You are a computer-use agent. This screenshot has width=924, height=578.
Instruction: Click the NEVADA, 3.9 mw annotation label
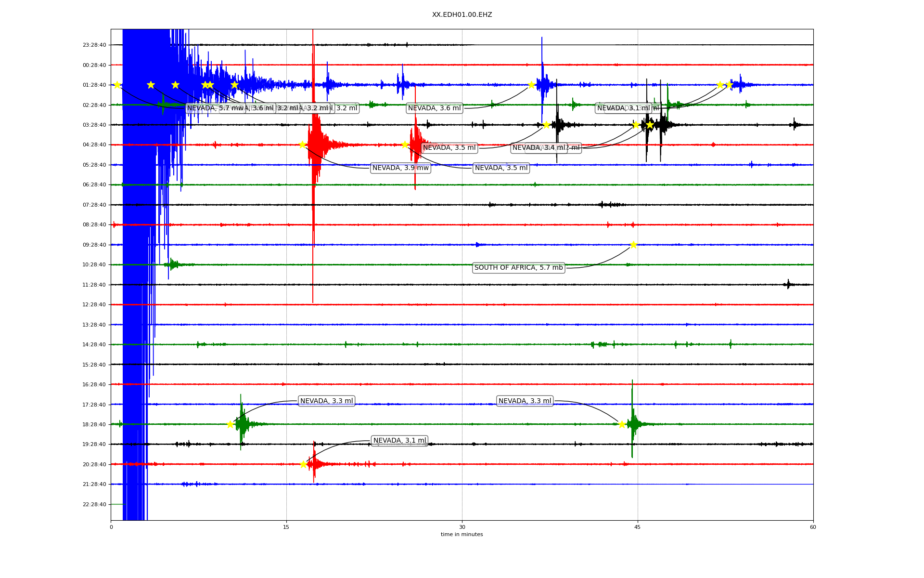click(x=400, y=168)
